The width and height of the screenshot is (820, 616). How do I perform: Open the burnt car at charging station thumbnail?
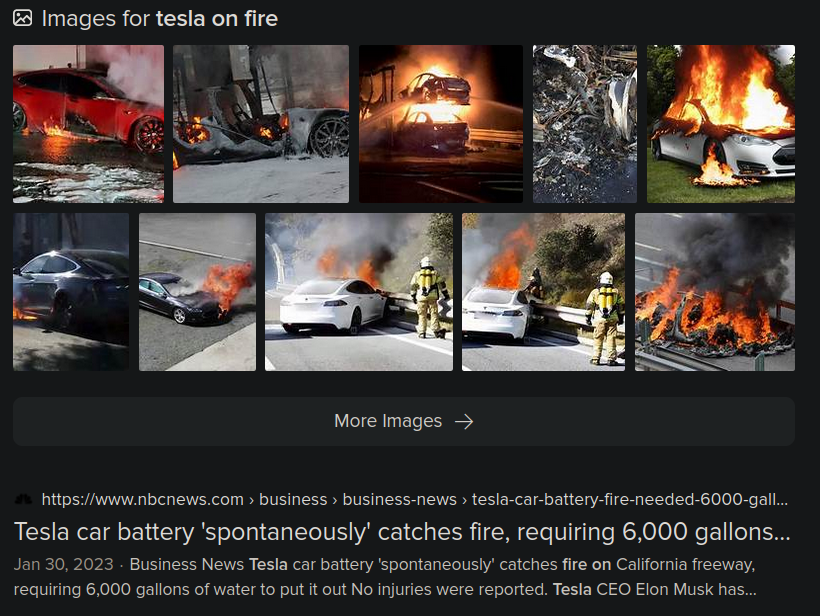coord(261,124)
